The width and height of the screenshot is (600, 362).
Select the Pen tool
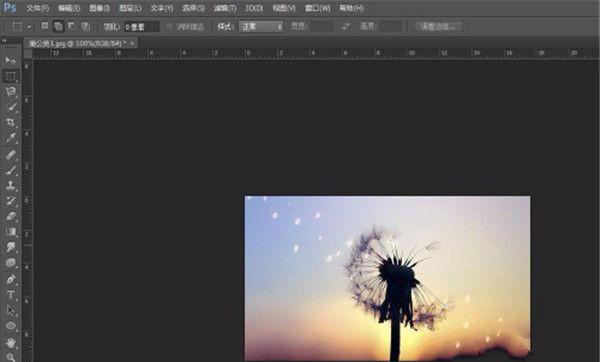click(10, 279)
